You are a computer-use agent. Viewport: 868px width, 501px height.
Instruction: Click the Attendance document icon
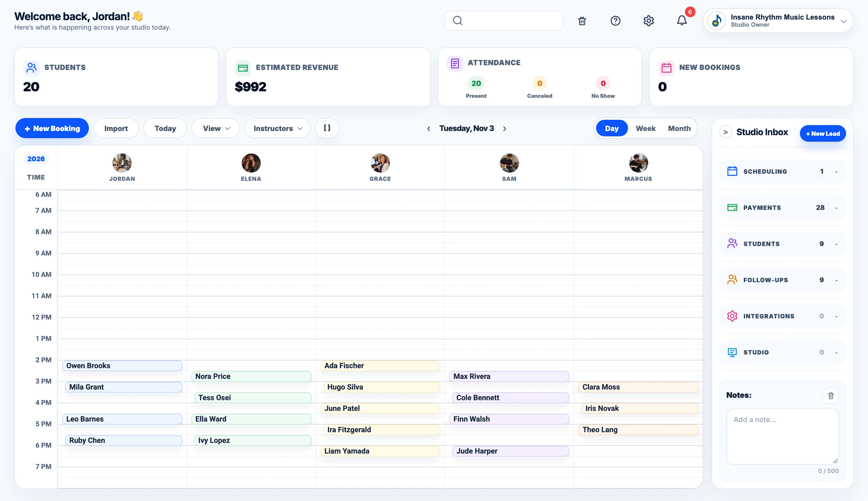tap(455, 63)
